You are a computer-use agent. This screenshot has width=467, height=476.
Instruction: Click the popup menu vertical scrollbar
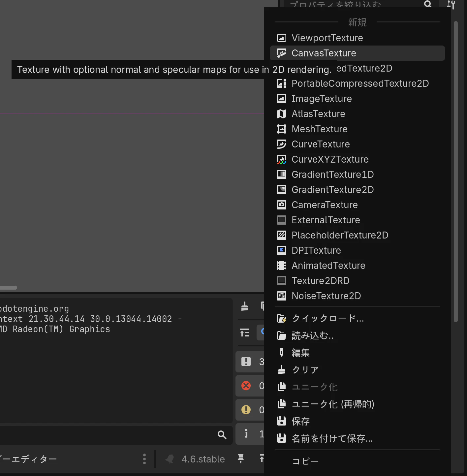pyautogui.click(x=456, y=172)
